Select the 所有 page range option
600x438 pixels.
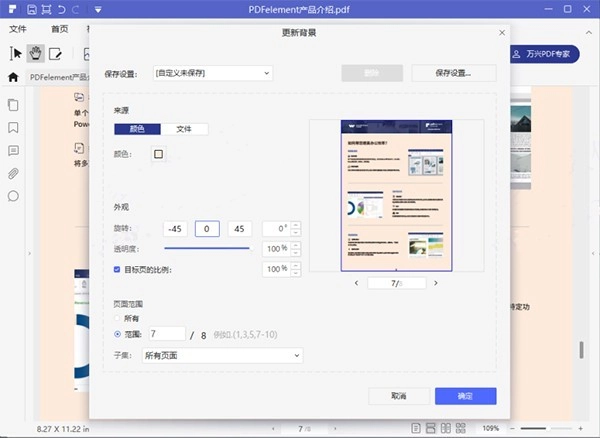118,318
